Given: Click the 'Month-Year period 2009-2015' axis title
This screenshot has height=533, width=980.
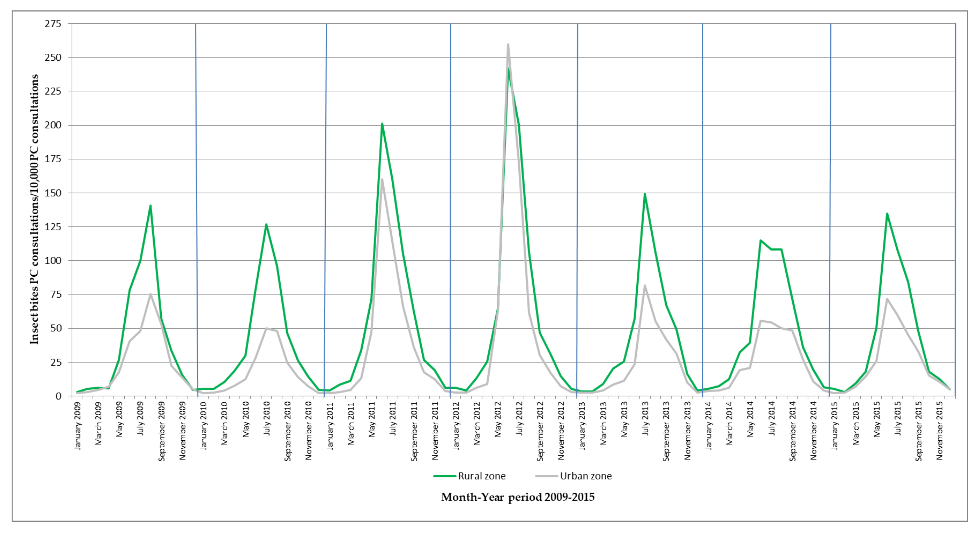Looking at the screenshot, I should [518, 497].
